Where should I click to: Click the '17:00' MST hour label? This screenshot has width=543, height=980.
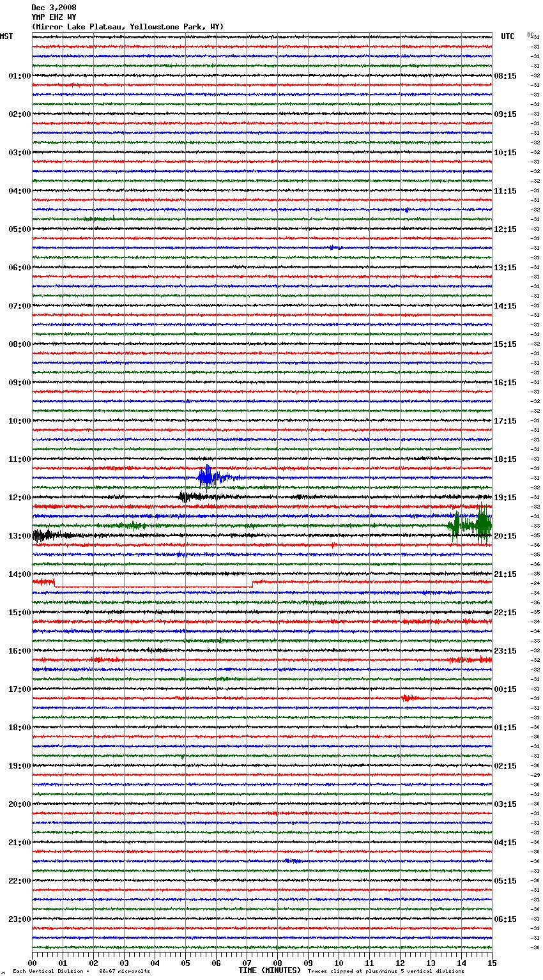pyautogui.click(x=19, y=689)
